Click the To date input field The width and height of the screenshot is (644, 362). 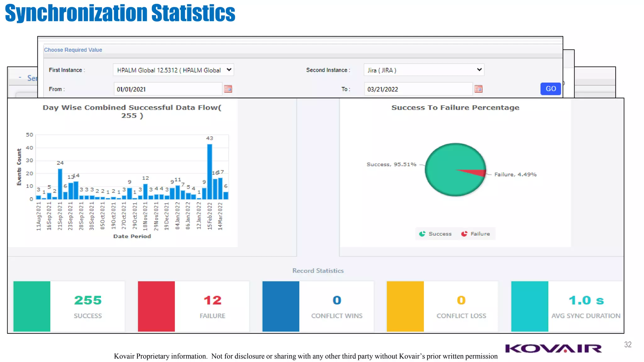click(418, 89)
